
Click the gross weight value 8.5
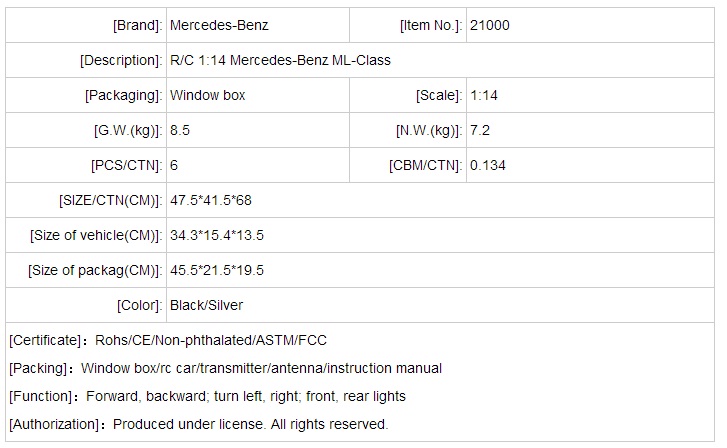pos(181,130)
